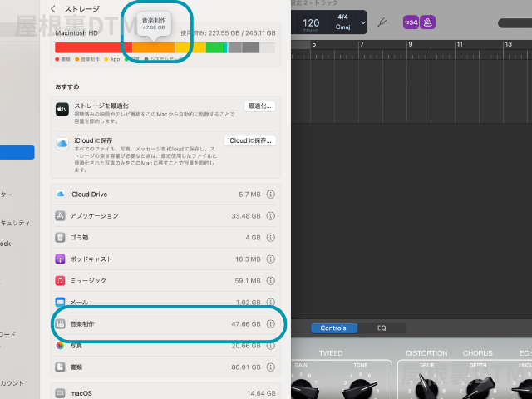Screen dimensions: 532x399
Task: Click the red 書類 segment of storage bar
Action: click(93, 47)
